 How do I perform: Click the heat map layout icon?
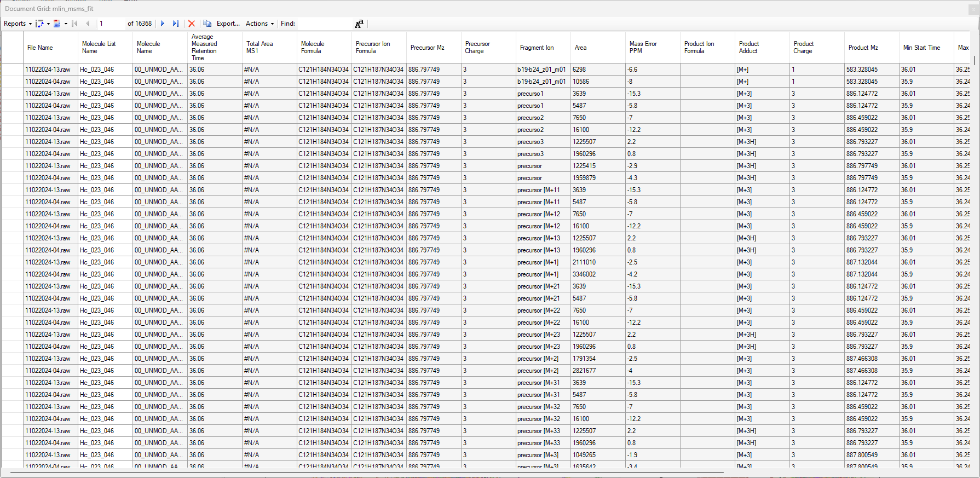tap(57, 24)
